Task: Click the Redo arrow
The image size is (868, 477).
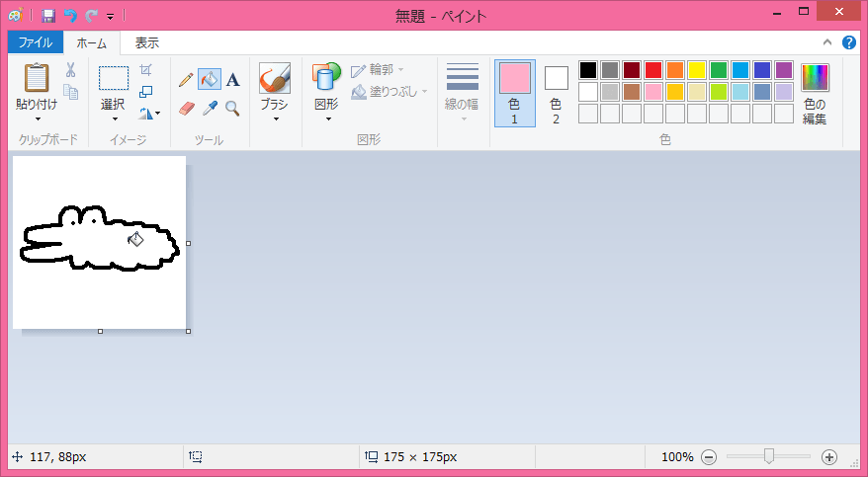Action: tap(91, 16)
